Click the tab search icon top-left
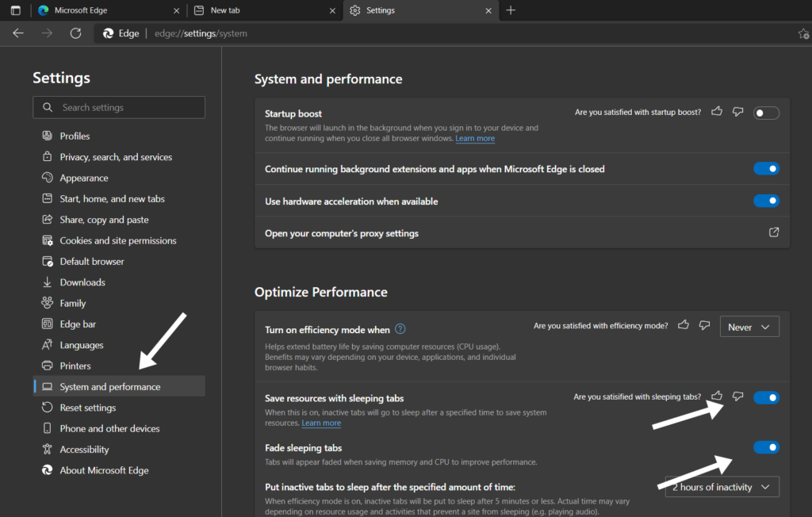This screenshot has height=517, width=812. point(14,10)
